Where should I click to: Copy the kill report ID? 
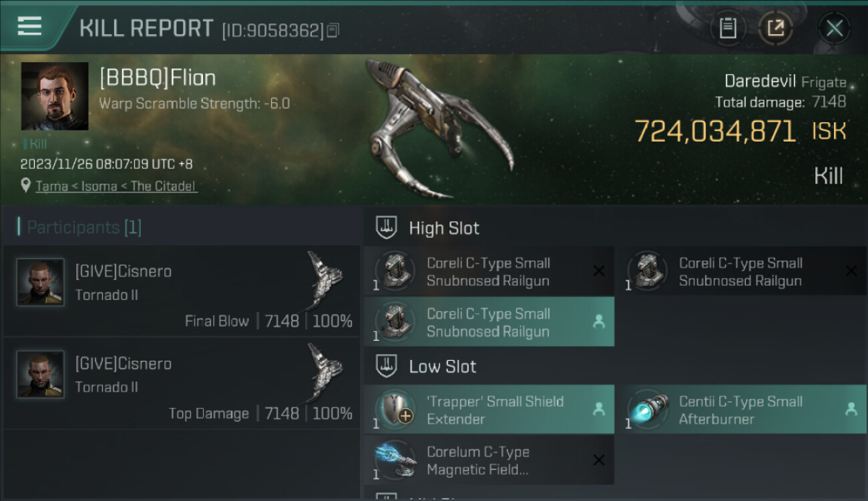pos(333,30)
